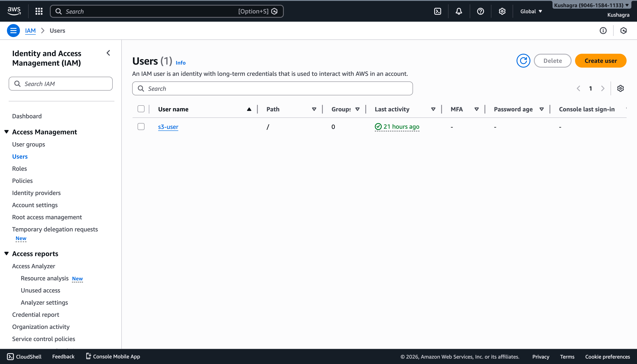Open Policies in sidebar
This screenshot has width=637, height=364.
click(x=22, y=181)
